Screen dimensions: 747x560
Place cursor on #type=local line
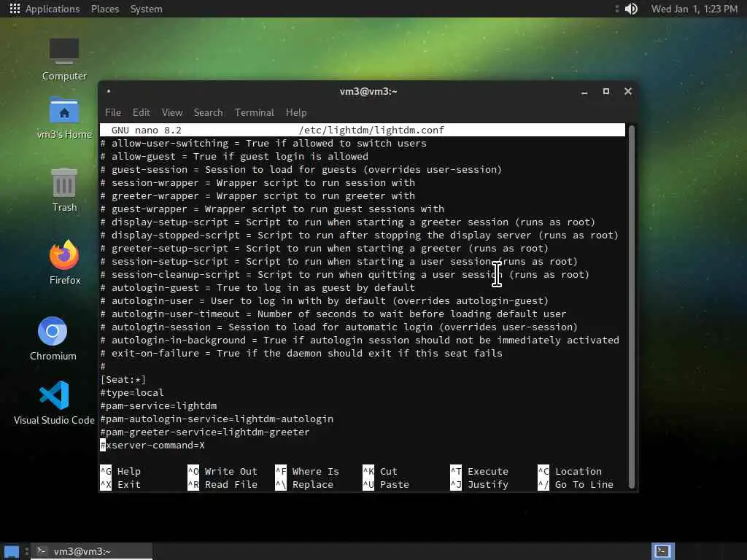coord(132,393)
